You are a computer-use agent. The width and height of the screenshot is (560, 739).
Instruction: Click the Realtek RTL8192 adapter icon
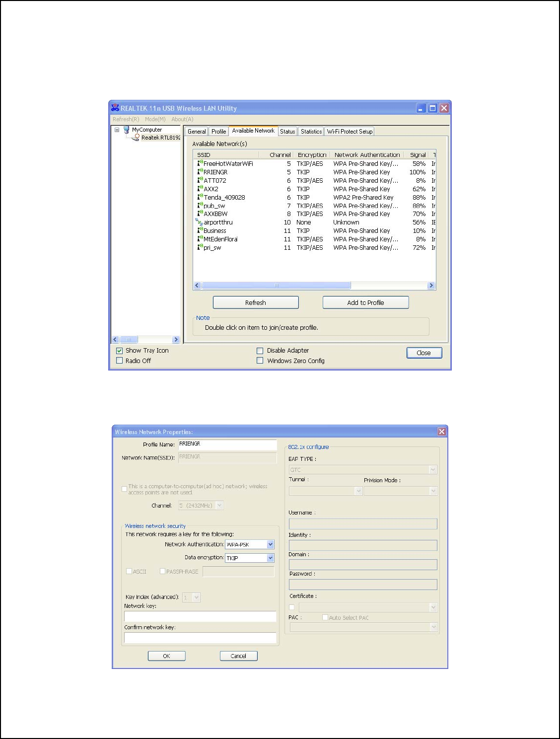[136, 138]
